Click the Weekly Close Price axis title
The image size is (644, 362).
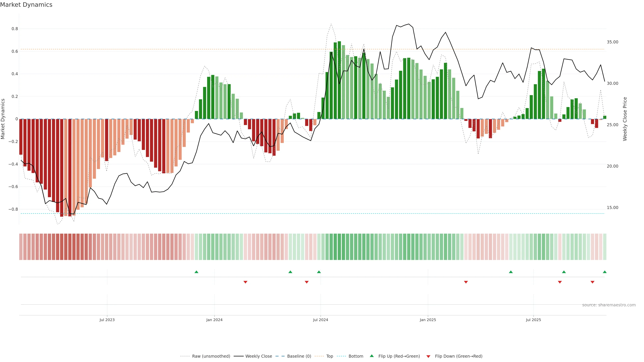[625, 119]
